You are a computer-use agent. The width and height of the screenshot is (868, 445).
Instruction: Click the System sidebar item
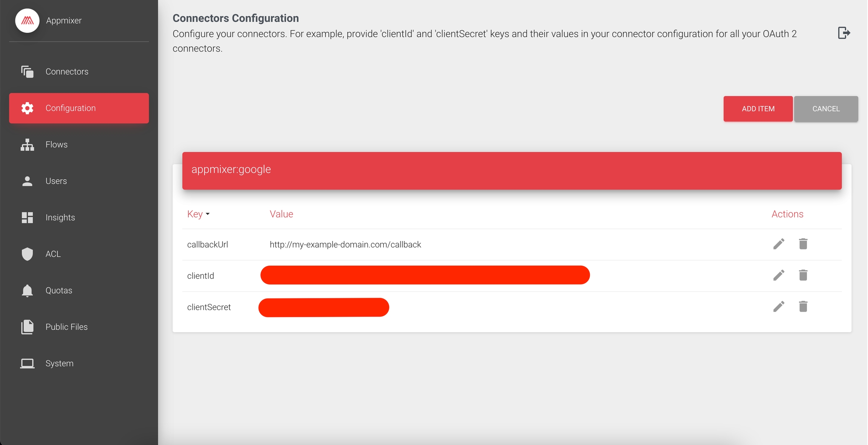click(x=60, y=364)
